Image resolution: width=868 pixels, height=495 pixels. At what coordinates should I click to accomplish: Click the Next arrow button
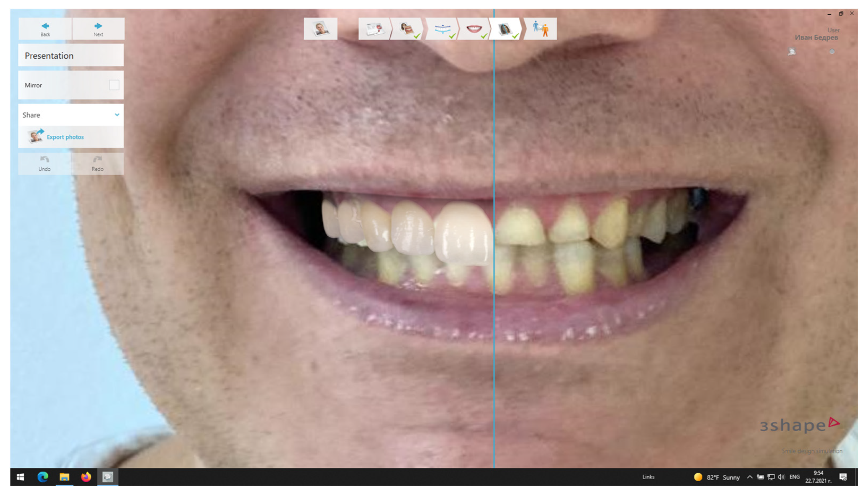point(98,29)
